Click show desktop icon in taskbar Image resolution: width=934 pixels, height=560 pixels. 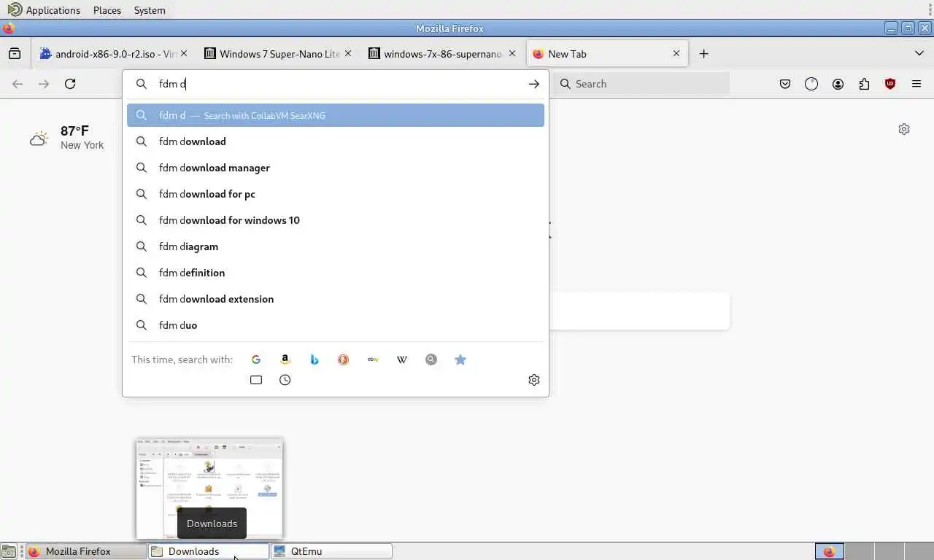(8, 551)
